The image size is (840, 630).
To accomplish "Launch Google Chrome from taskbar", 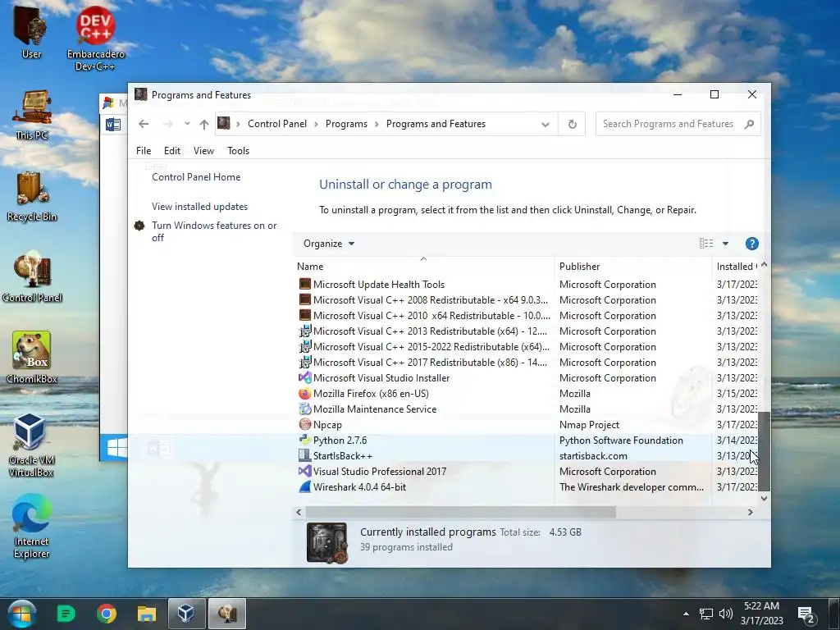I will pos(107,614).
